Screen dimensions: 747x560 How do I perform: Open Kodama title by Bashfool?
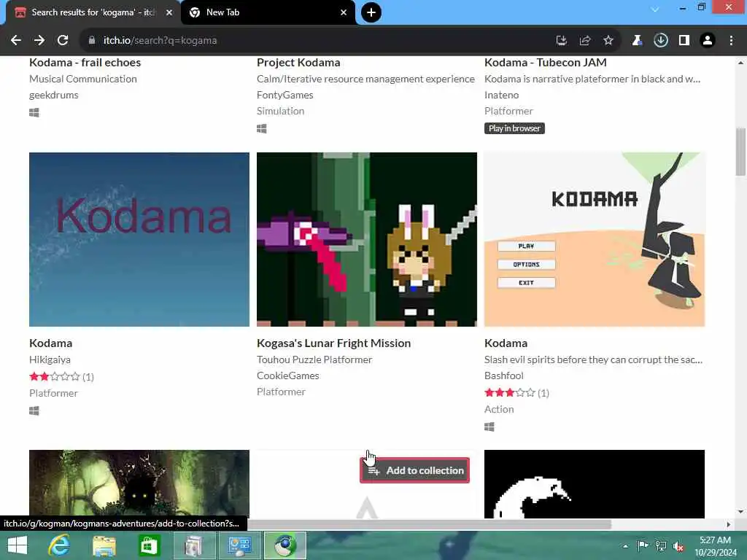(x=506, y=343)
